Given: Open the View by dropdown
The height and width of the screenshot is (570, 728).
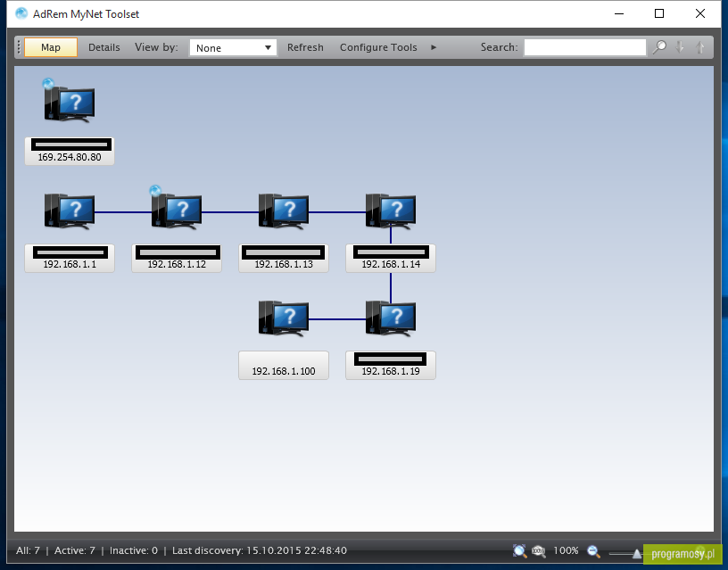Looking at the screenshot, I should 233,47.
